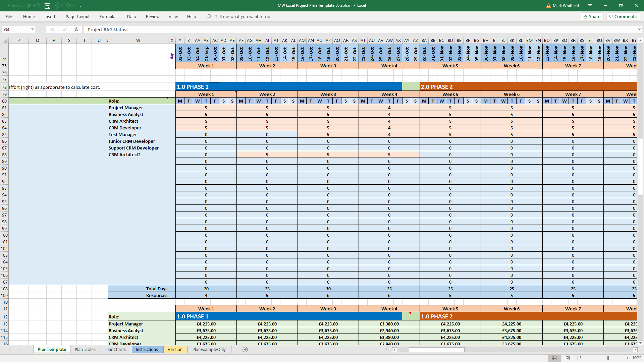Viewport: 644px width, 362px height.
Task: Click the Ribbon Display Options icon
Action: click(590, 6)
